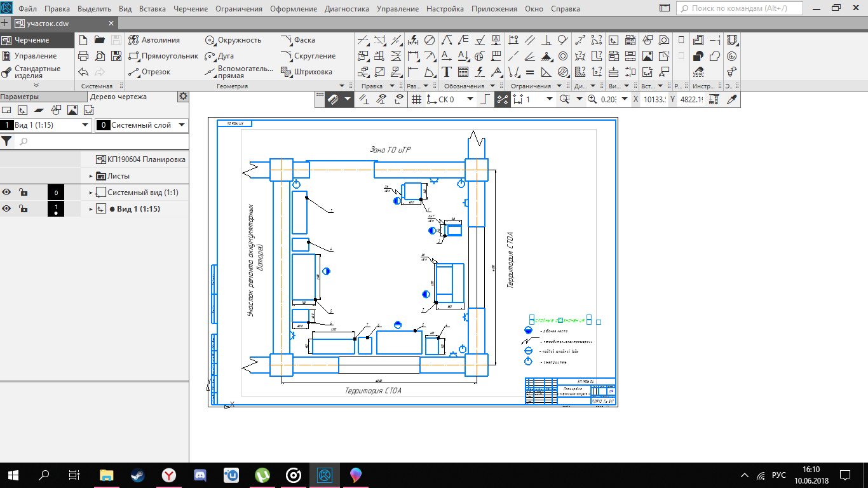Open the Системный слой layer dropdown

point(182,125)
